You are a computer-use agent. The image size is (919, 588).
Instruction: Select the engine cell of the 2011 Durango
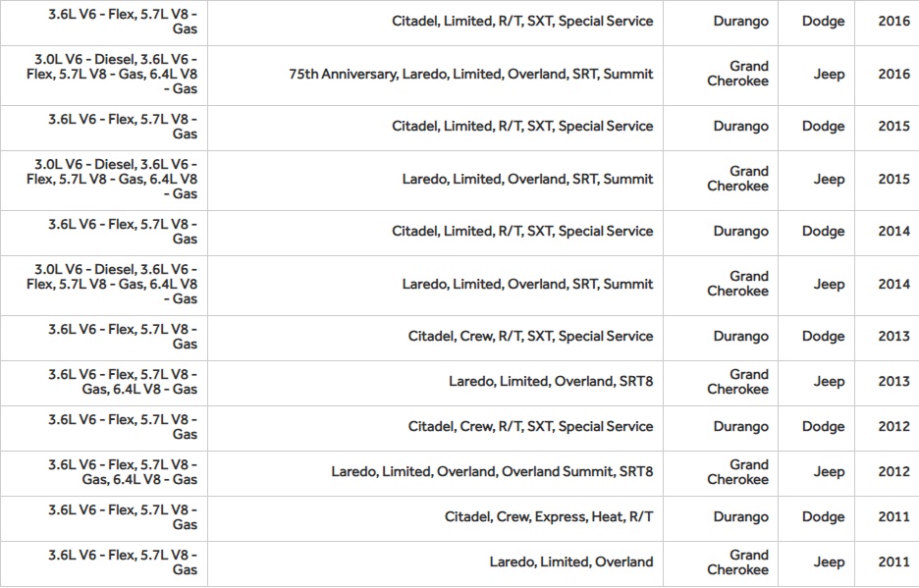point(123,517)
